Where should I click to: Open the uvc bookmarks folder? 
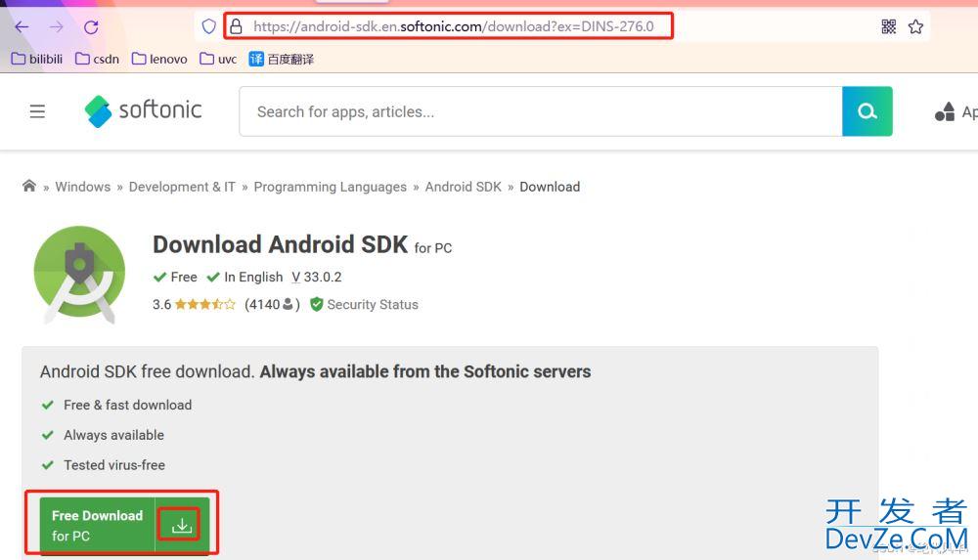218,59
